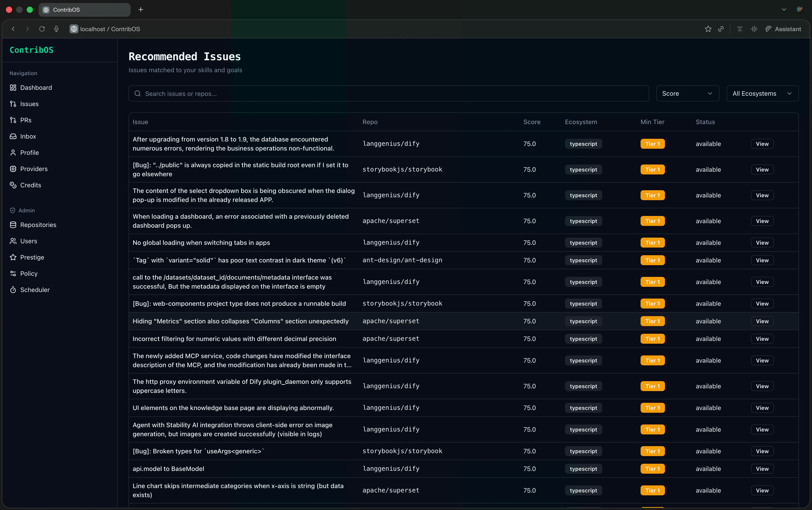Click the "ant-design/ant-design" repo cell

[402, 260]
